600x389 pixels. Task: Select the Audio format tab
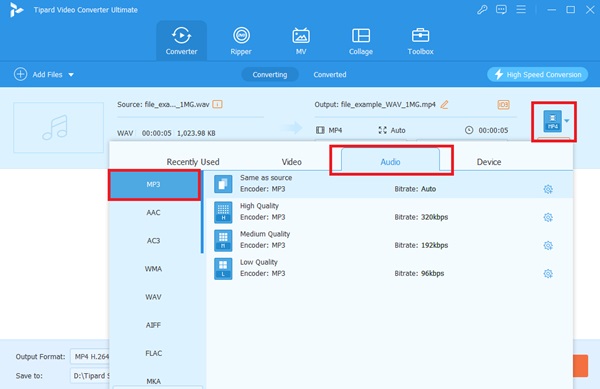coord(390,161)
